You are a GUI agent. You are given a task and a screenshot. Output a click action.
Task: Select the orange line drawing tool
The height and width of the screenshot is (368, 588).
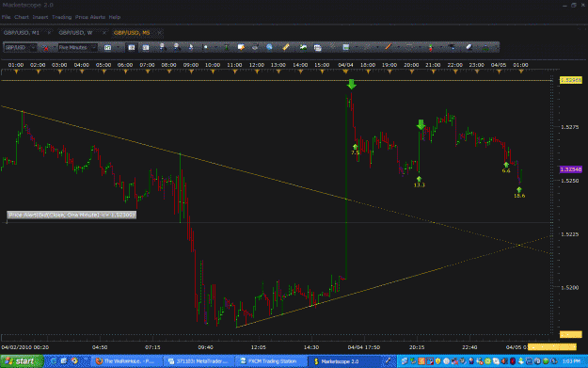click(x=389, y=47)
